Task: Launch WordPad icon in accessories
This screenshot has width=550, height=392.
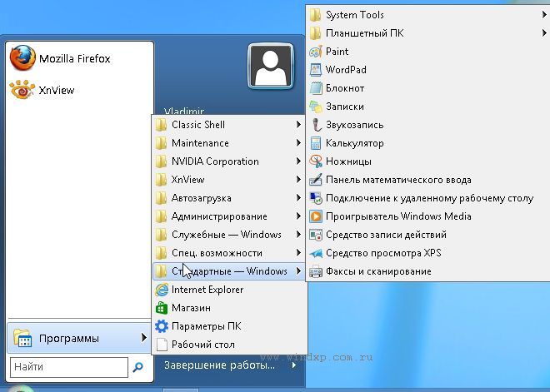Action: tap(315, 70)
